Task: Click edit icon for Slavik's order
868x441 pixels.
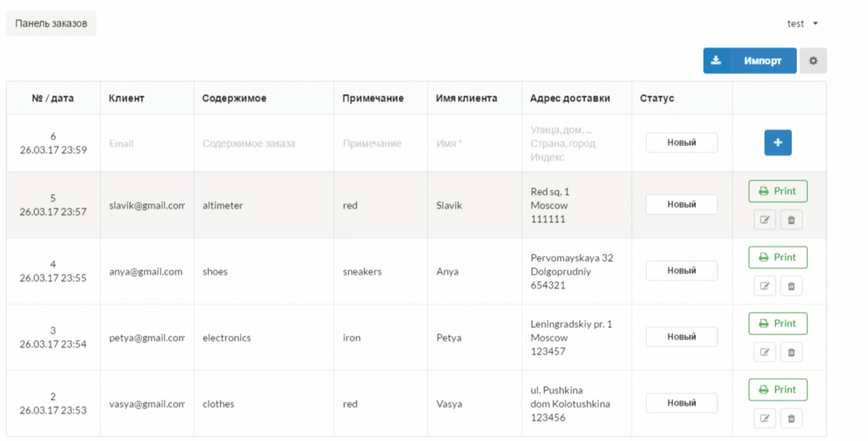Action: 764,220
